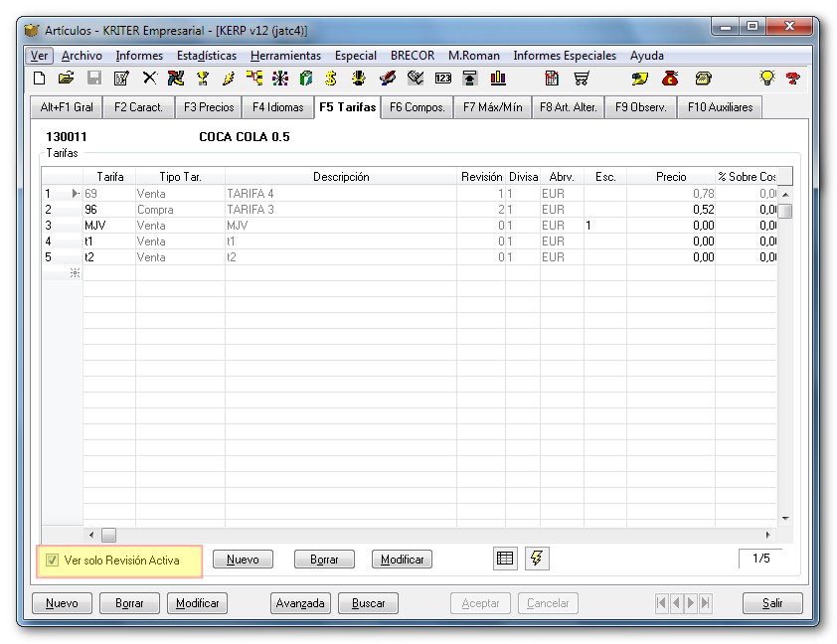Click the Save floppy disk icon
Screen dimensions: 837x644
click(94, 79)
